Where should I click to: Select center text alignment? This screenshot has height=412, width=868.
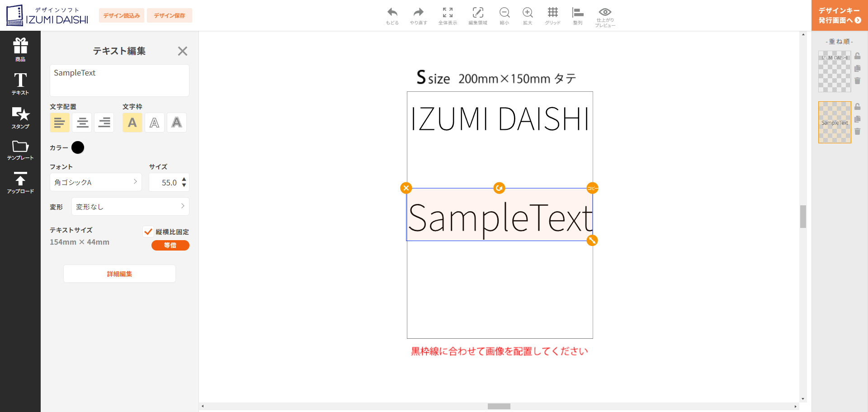click(x=82, y=123)
